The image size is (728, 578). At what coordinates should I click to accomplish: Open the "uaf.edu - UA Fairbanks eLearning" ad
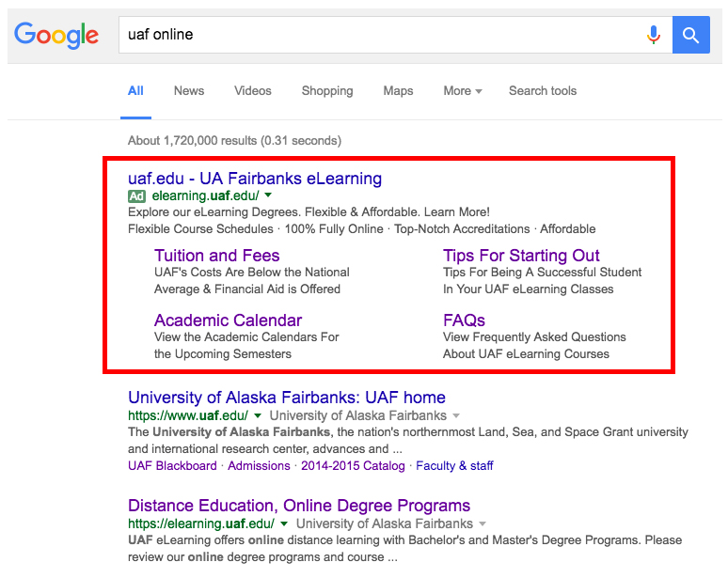pos(255,179)
